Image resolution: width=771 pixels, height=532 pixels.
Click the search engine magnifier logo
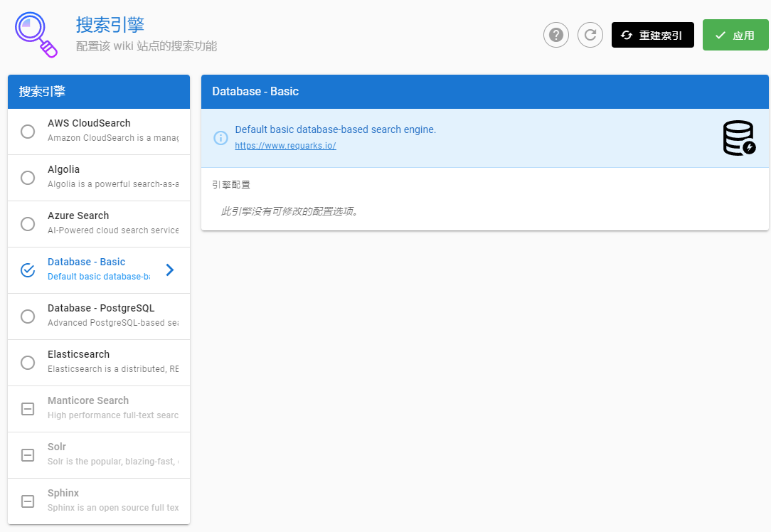pyautogui.click(x=36, y=35)
